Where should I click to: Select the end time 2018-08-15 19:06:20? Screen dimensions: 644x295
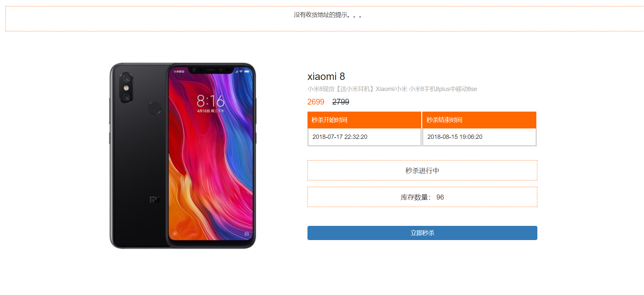[x=455, y=137]
